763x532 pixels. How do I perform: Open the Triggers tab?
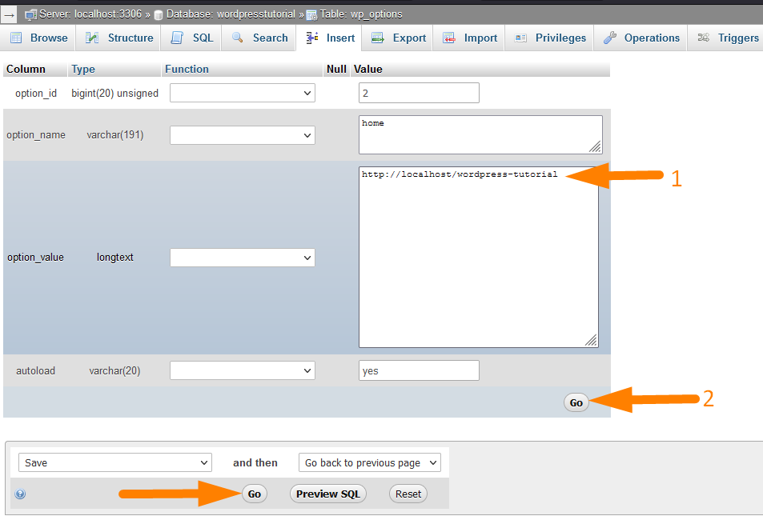tap(726, 38)
